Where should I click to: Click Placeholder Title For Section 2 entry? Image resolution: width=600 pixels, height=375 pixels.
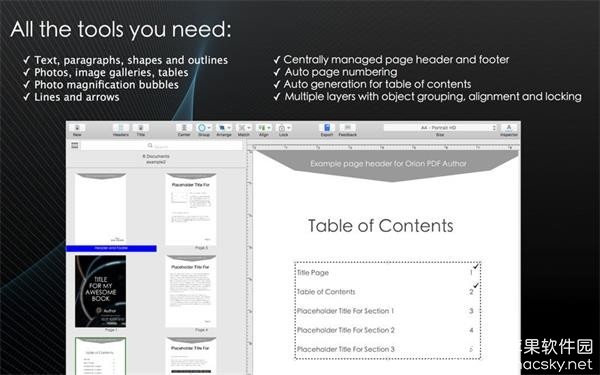point(346,330)
